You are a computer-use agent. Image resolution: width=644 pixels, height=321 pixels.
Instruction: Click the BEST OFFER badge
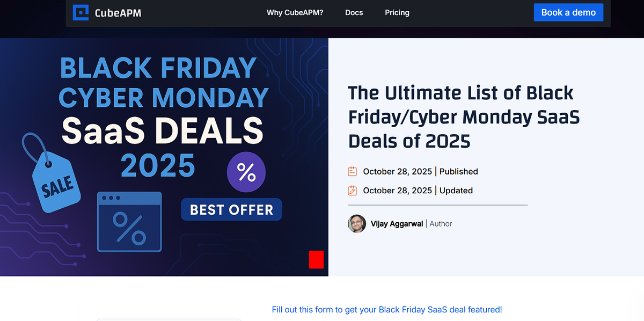pyautogui.click(x=231, y=209)
